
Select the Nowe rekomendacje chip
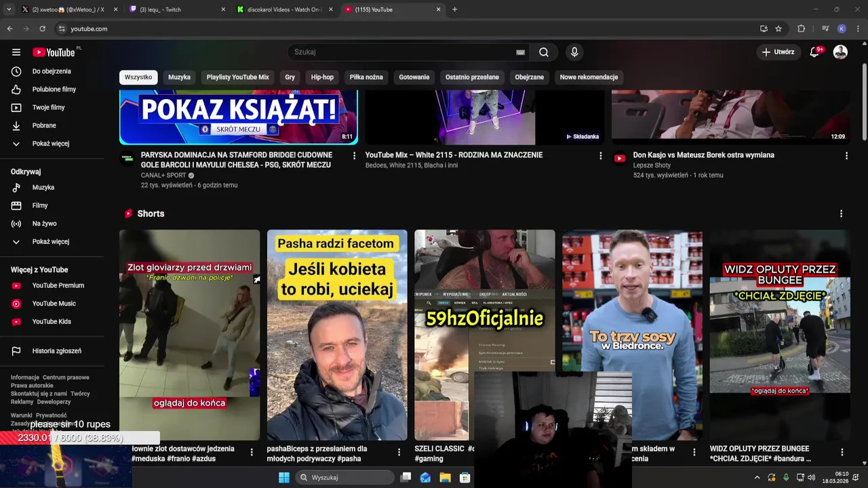click(x=589, y=77)
